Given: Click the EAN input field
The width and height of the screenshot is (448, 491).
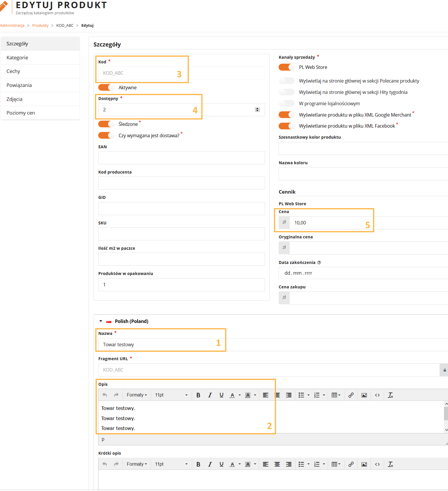Looking at the screenshot, I should pyautogui.click(x=181, y=158).
